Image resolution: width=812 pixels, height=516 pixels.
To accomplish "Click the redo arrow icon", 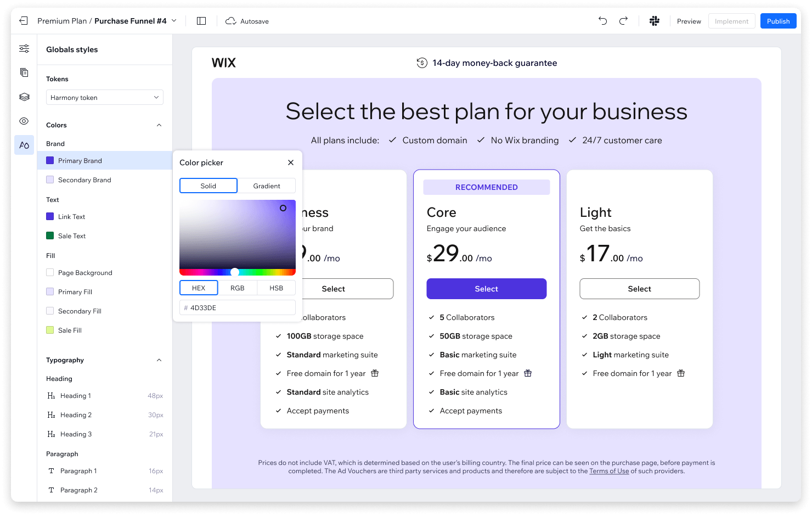I will point(623,21).
